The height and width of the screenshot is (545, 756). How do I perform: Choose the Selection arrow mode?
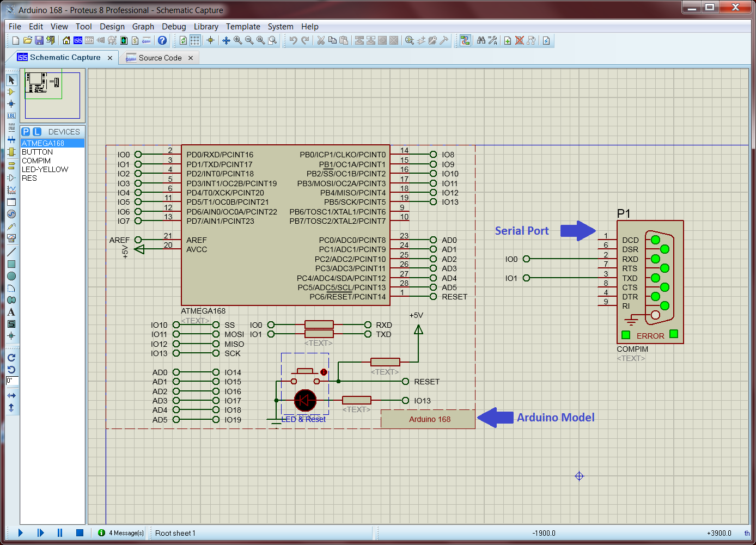[x=11, y=80]
